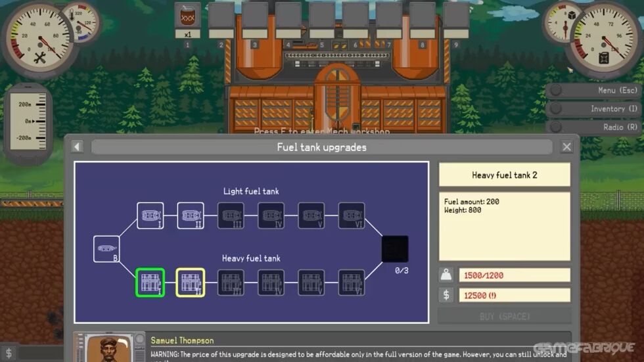Select Light fuel tank I upgrade node
Screen dimensions: 644x362
pos(150,215)
